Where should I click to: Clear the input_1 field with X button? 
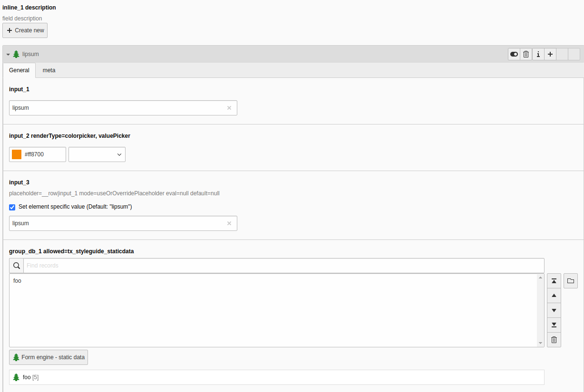[x=229, y=108]
